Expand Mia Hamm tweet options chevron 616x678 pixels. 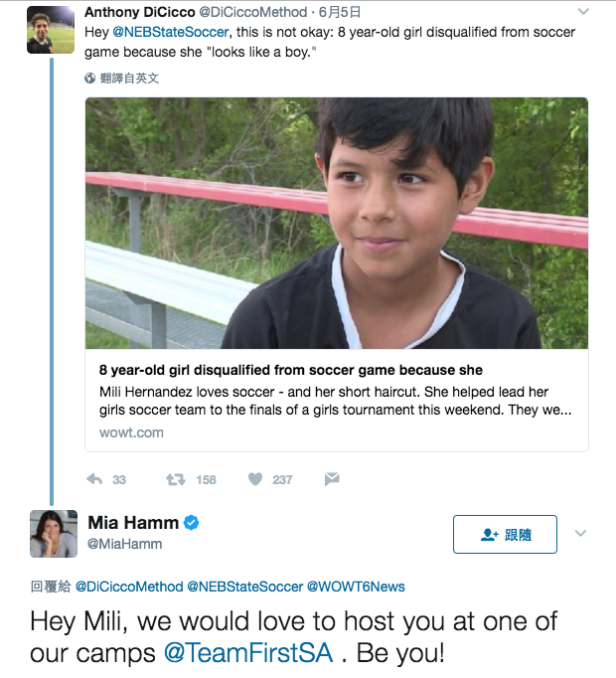582,534
